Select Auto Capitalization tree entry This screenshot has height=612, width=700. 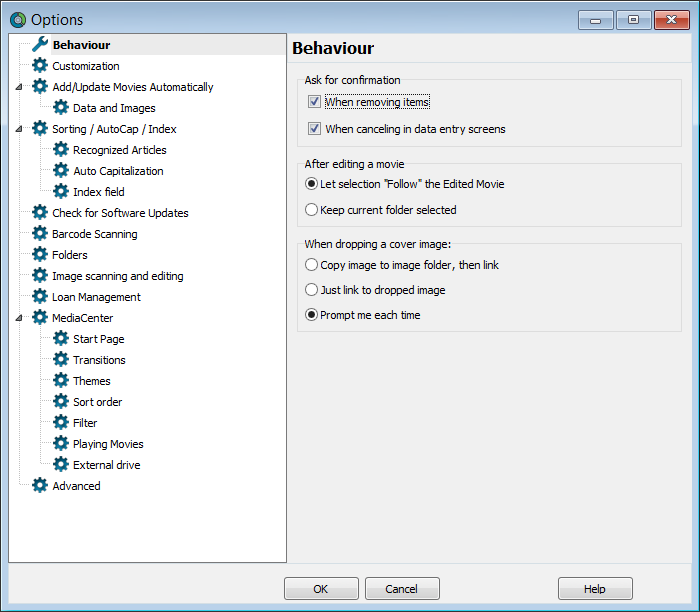tap(118, 171)
